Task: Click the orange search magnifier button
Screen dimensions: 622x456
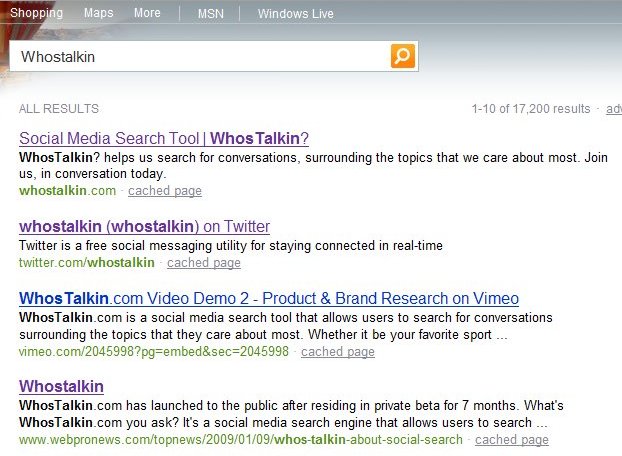Action: [403, 56]
